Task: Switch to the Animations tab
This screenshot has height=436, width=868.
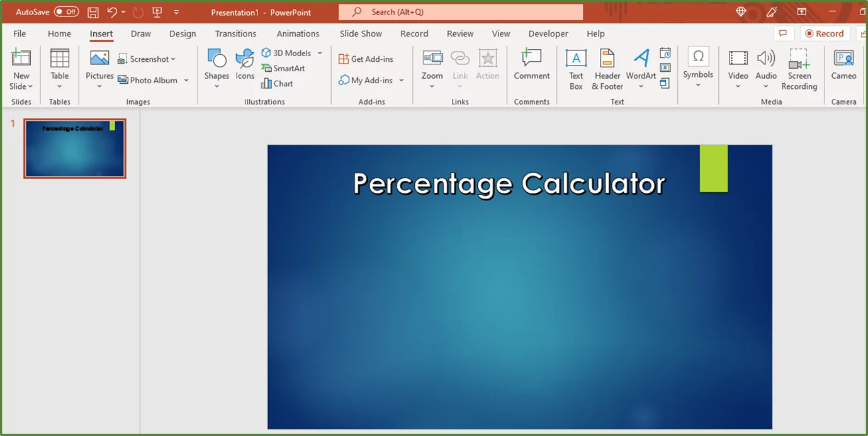Action: pos(298,33)
